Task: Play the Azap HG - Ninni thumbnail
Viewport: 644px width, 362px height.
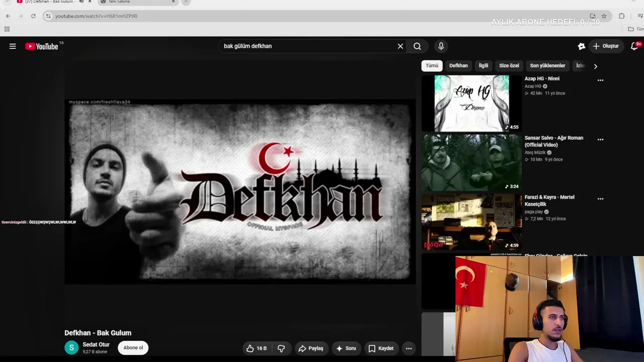Action: tap(472, 104)
